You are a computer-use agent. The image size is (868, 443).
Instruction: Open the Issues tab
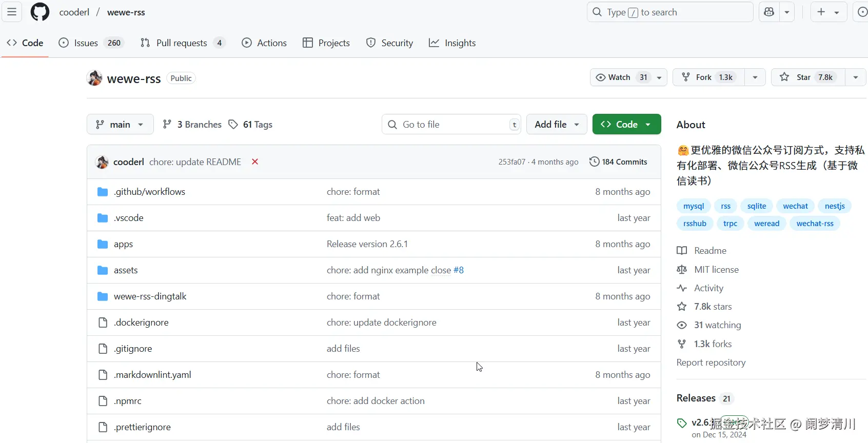click(x=92, y=43)
